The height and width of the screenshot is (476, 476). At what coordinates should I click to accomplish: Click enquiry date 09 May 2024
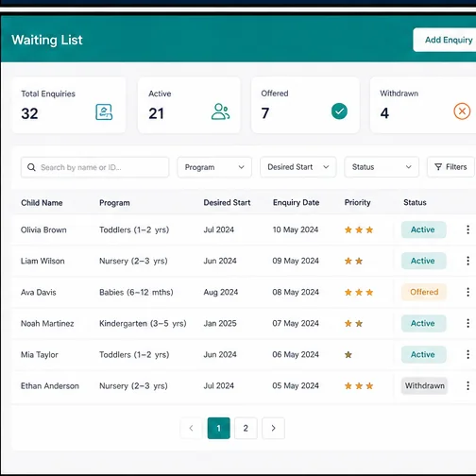click(x=296, y=261)
